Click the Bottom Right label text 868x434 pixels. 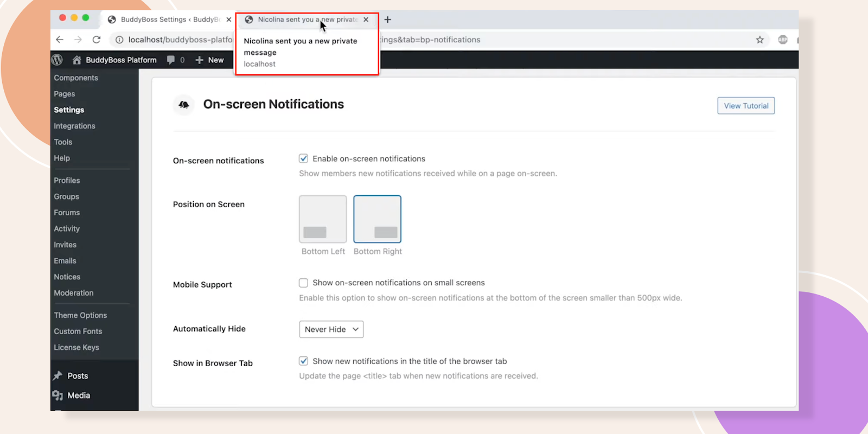tap(378, 251)
